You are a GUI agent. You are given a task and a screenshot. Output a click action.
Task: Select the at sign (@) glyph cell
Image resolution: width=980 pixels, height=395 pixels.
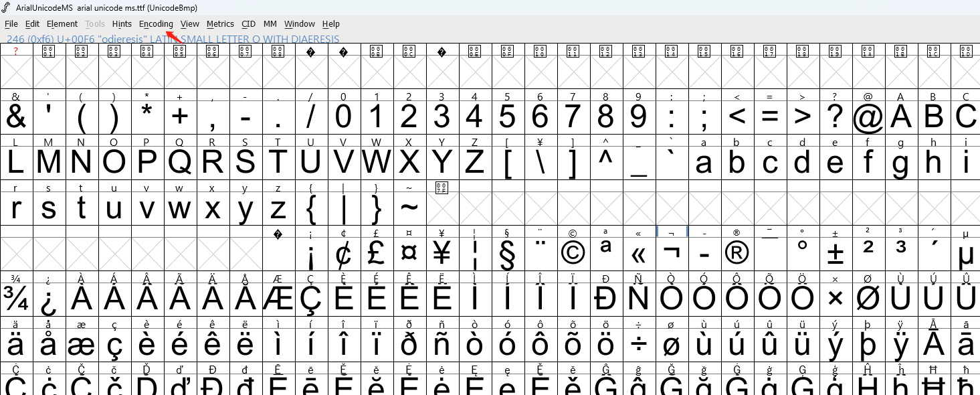868,118
